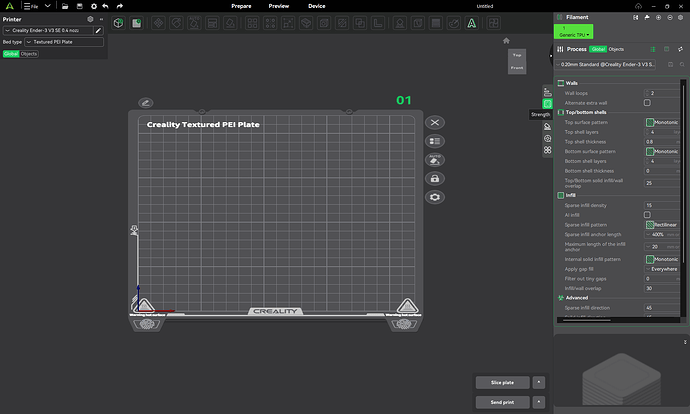Click the Auto orient toolbar icon
The width and height of the screenshot is (690, 414).
click(194, 23)
